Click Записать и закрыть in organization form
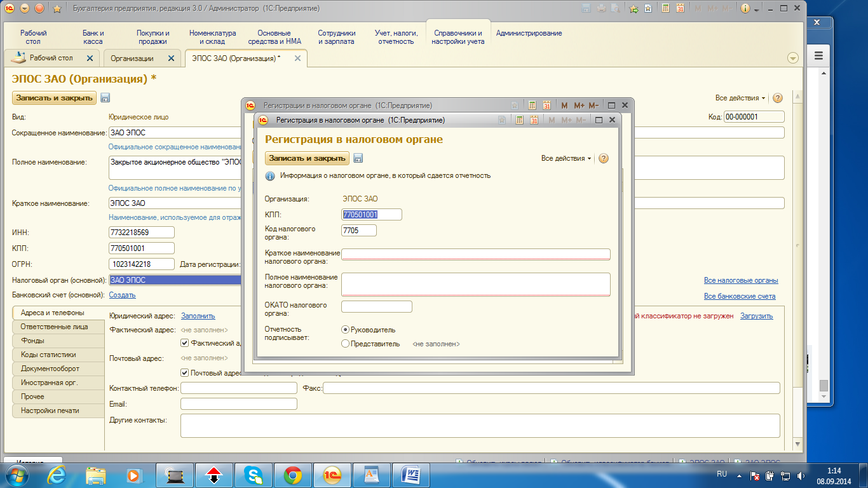Image resolution: width=868 pixels, height=488 pixels. [x=55, y=98]
